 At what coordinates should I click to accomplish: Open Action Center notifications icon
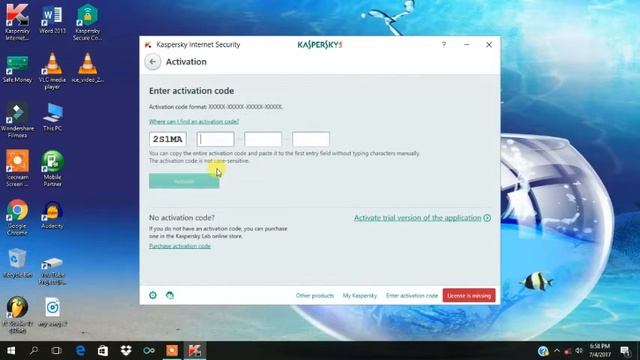[625, 351]
